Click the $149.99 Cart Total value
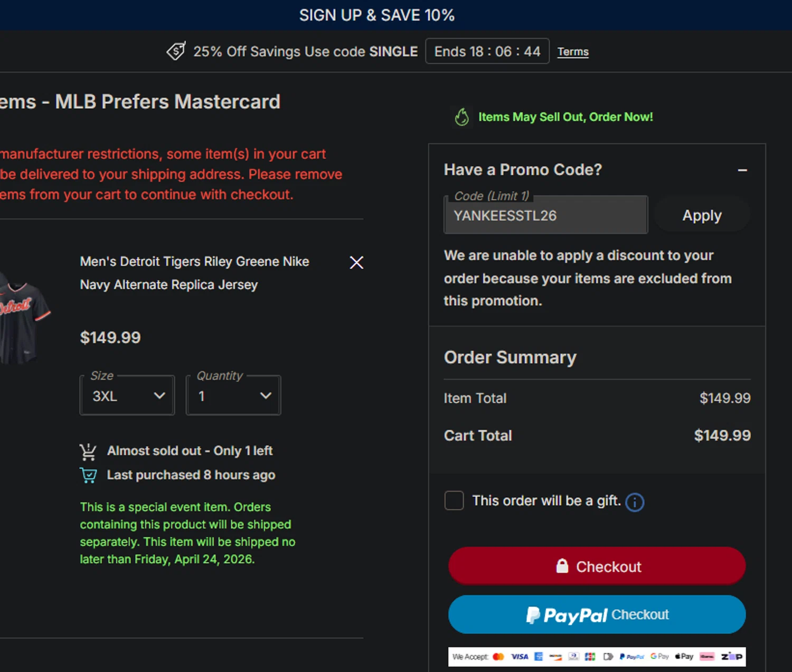 [x=722, y=436]
